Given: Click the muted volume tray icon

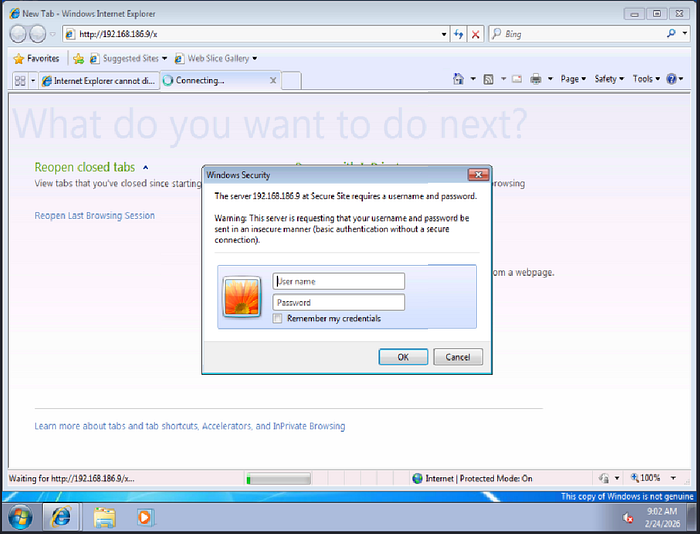Looking at the screenshot, I should (x=628, y=518).
